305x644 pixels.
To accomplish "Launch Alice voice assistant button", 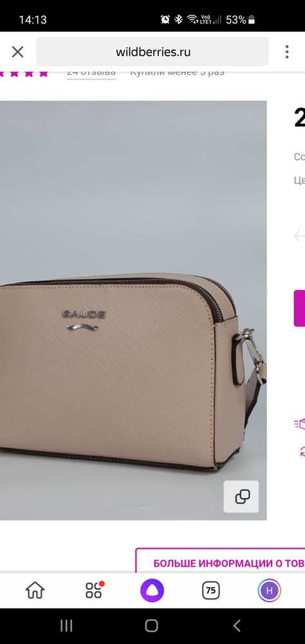I will pos(152,591).
